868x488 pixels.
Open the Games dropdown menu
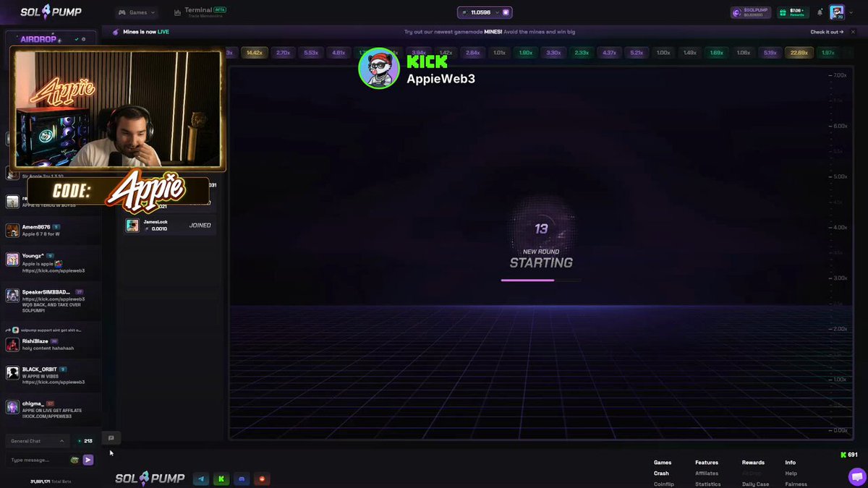[x=137, y=12]
